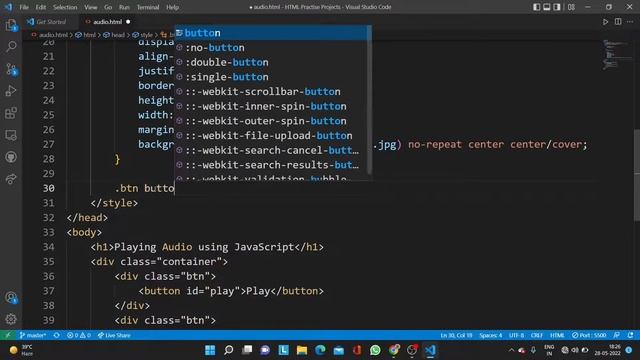640x360 pixels.
Task: Open the View menu
Action: 91,7
